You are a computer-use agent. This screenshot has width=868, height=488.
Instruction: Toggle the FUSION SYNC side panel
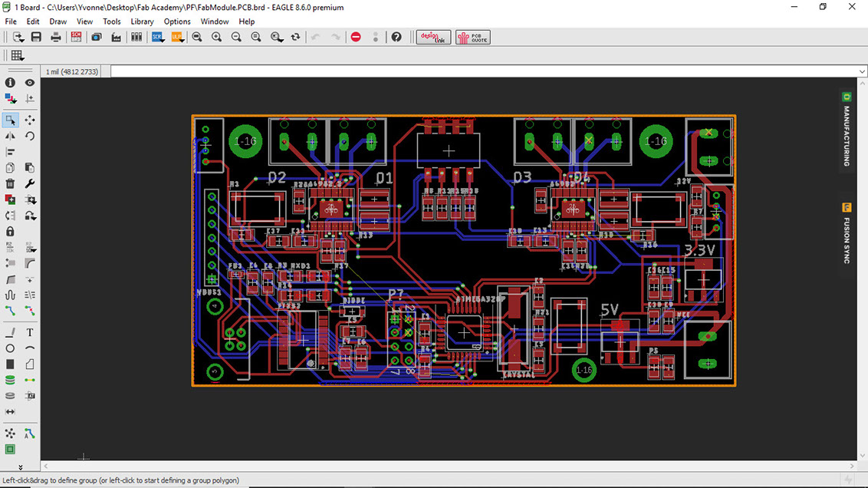847,233
